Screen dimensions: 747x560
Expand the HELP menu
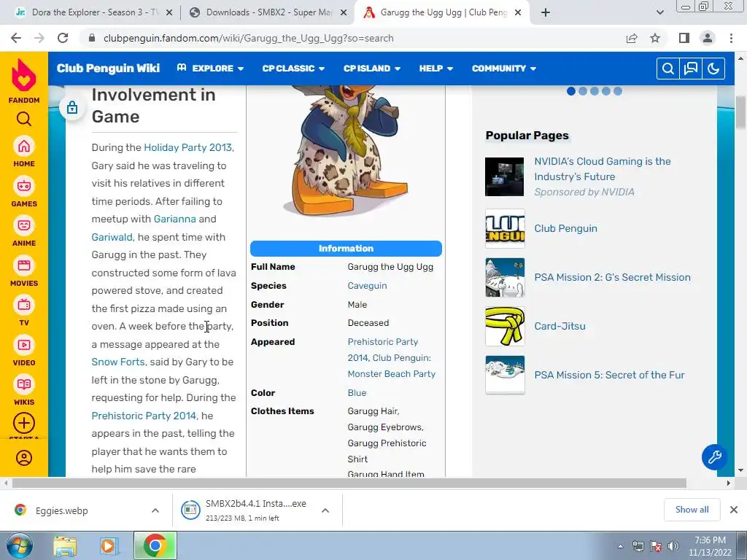pos(436,69)
